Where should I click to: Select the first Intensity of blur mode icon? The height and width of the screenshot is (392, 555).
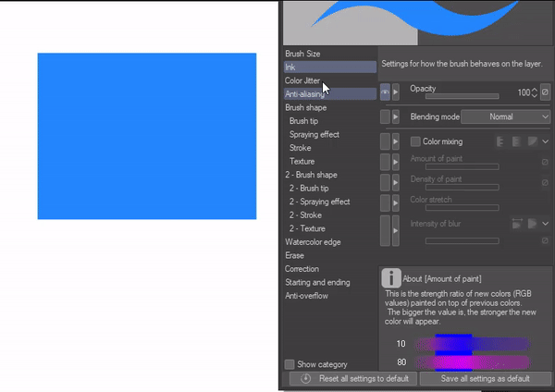[x=517, y=223]
